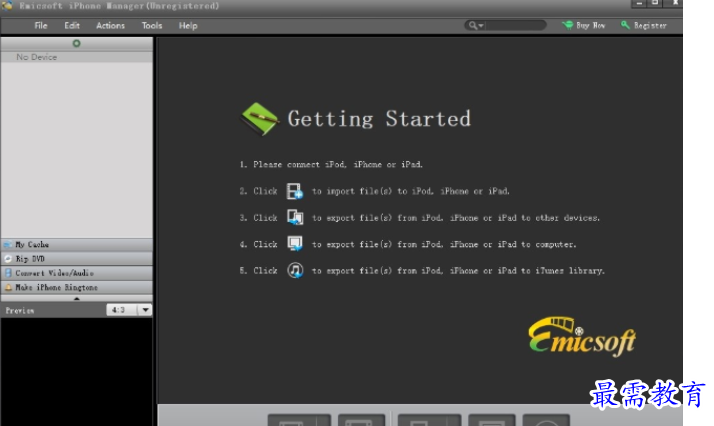
Task: Click the import files film icon in step 2
Action: point(295,191)
